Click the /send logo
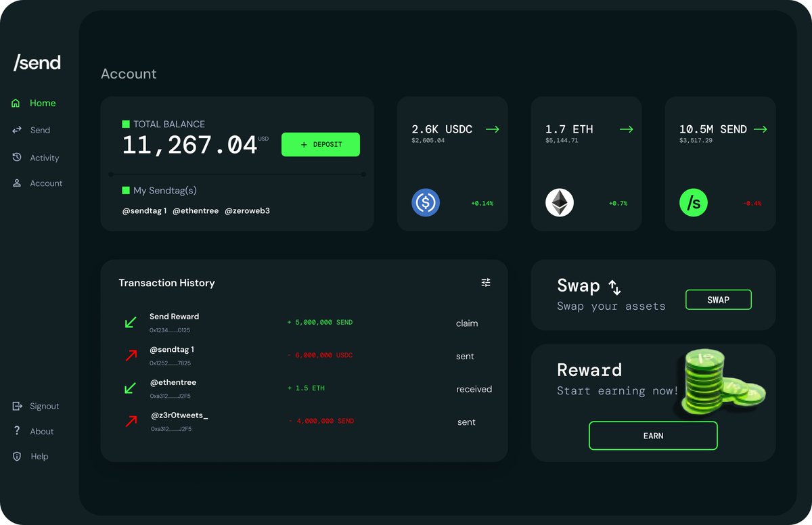 click(x=37, y=63)
